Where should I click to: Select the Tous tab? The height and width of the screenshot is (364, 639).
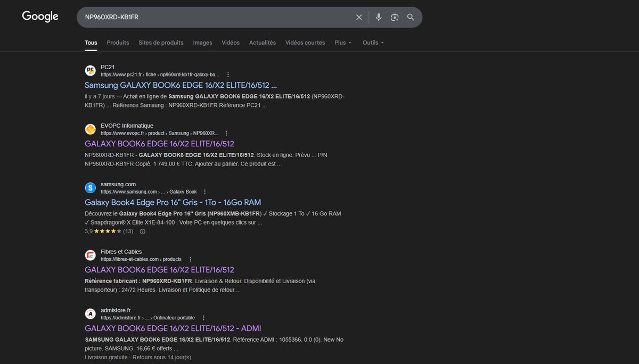point(91,43)
